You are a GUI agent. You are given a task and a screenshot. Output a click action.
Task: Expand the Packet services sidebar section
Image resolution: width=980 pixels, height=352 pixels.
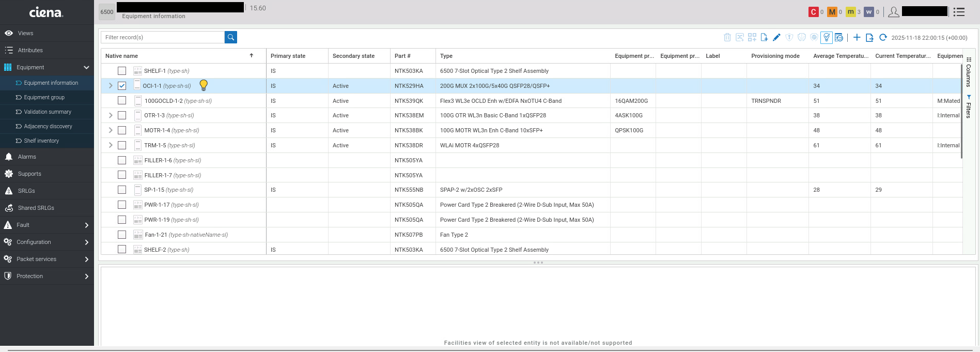click(x=86, y=259)
